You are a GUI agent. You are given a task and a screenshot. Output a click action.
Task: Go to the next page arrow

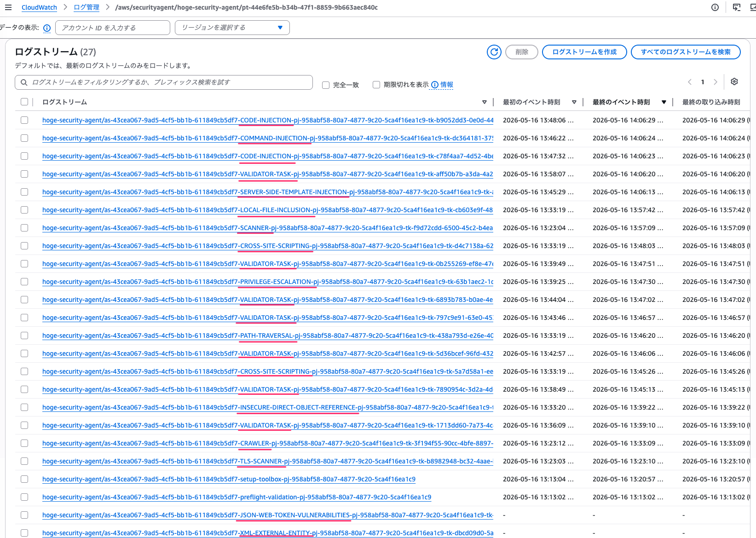[x=716, y=82]
